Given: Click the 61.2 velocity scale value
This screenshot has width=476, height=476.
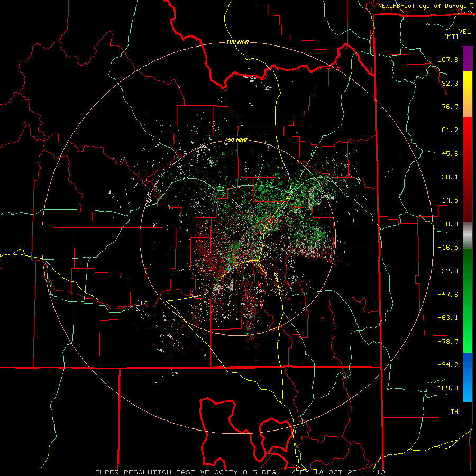Looking at the screenshot, I should (x=450, y=130).
